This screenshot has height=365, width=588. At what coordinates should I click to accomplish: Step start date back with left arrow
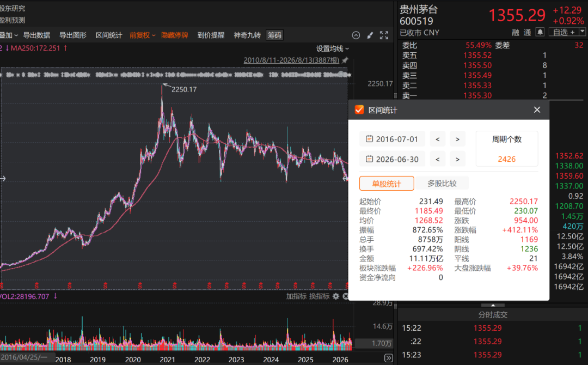[438, 139]
